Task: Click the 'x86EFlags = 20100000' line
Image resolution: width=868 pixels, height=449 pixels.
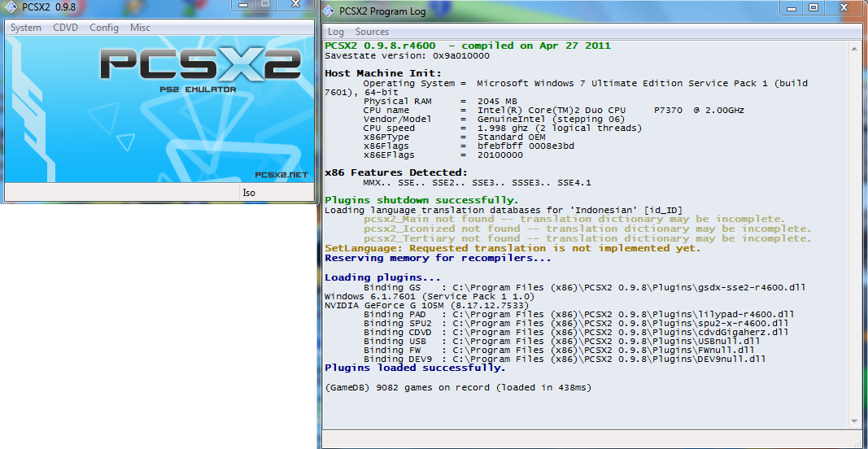Action: tap(443, 155)
